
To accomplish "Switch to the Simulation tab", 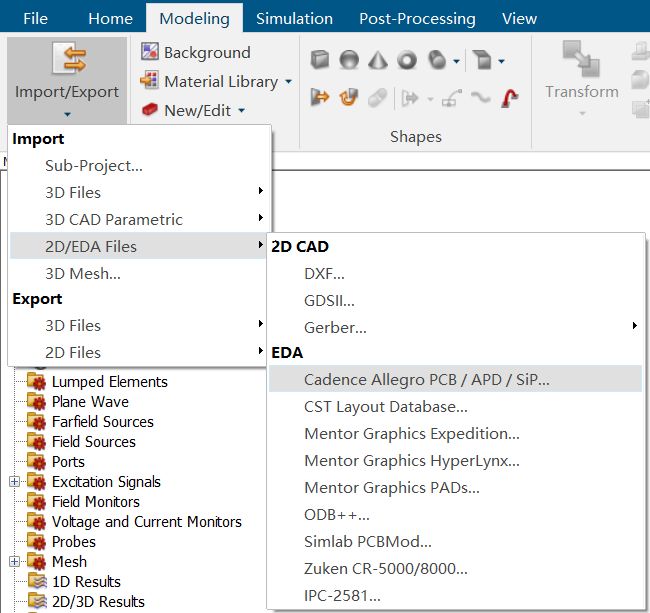I will tap(294, 19).
